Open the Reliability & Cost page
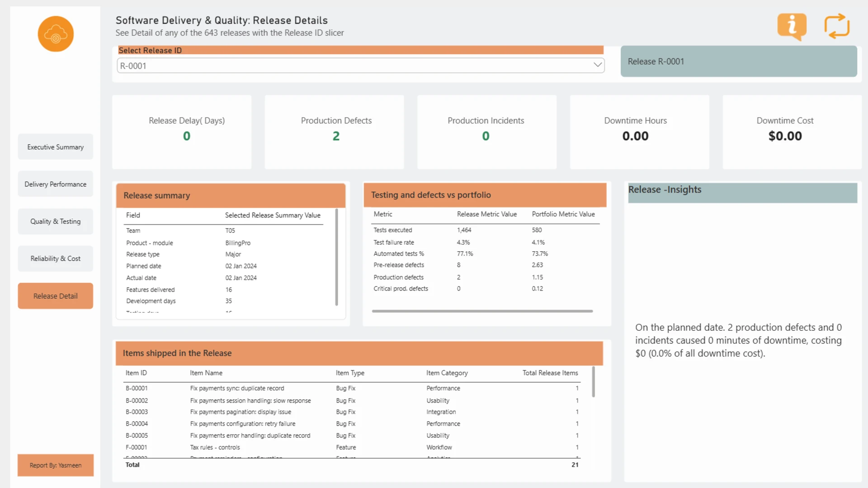 point(56,258)
